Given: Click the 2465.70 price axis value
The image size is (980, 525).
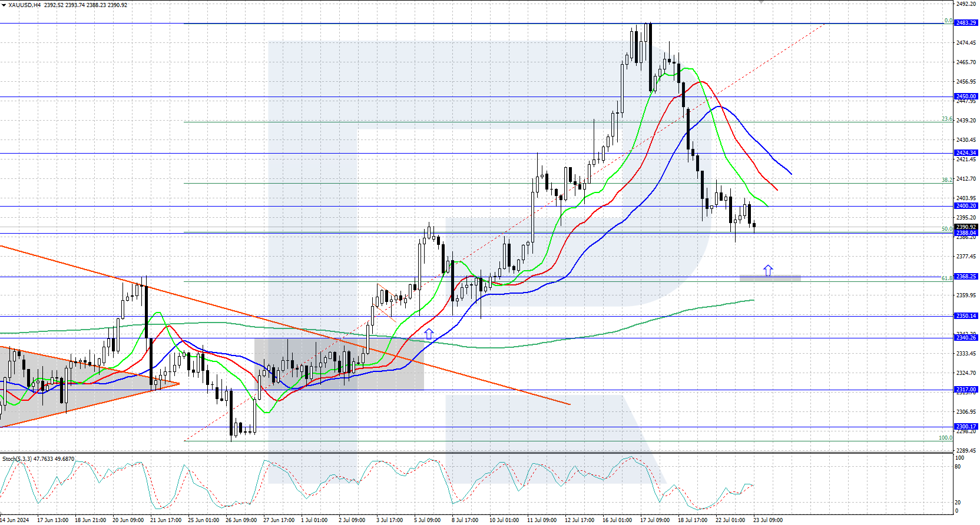Looking at the screenshot, I should (966, 62).
